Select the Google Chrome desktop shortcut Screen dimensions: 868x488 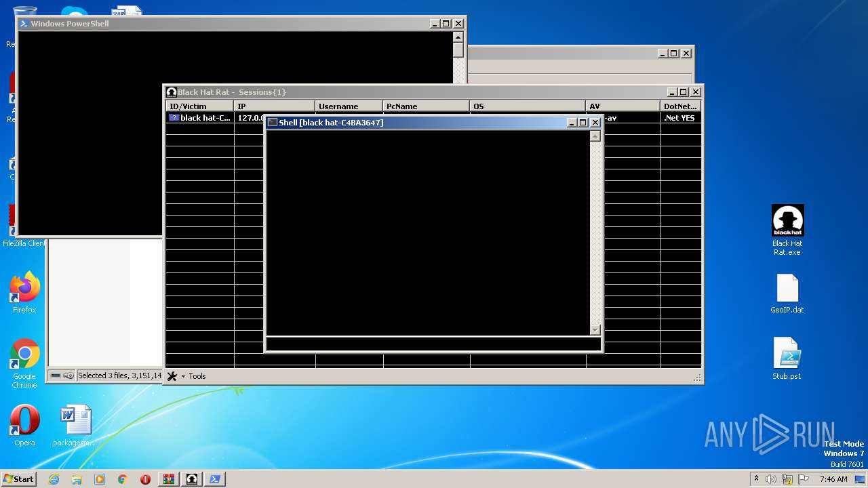point(24,364)
